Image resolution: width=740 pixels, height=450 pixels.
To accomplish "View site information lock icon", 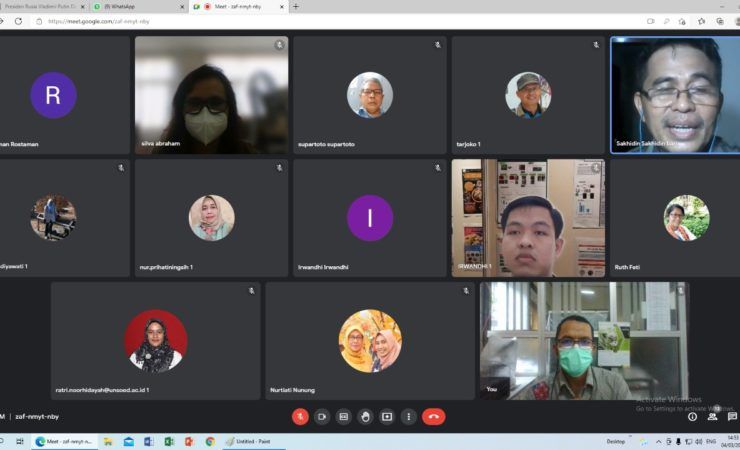I will coord(39,21).
